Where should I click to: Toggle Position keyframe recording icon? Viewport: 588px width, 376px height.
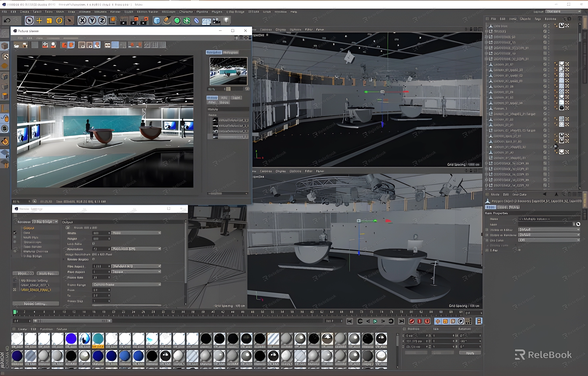tap(438, 321)
